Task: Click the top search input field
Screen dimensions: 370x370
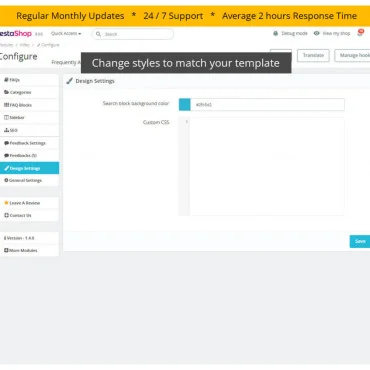Action: tap(133, 34)
